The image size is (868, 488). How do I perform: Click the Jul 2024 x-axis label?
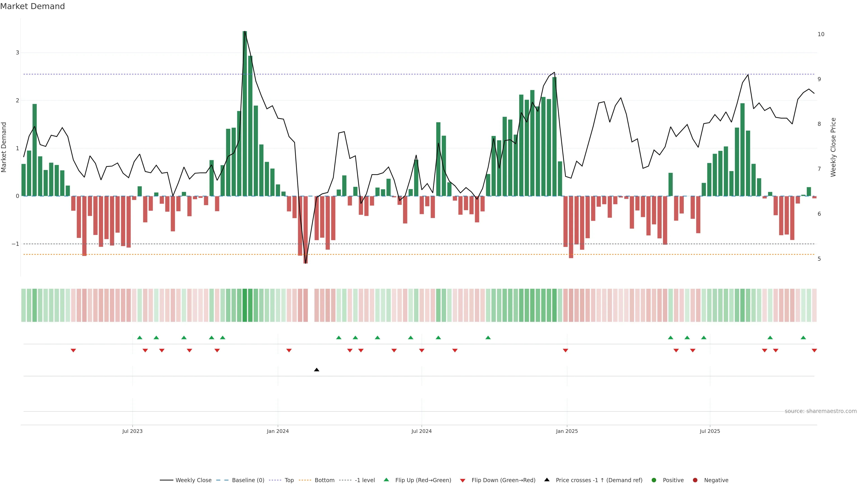tap(421, 431)
